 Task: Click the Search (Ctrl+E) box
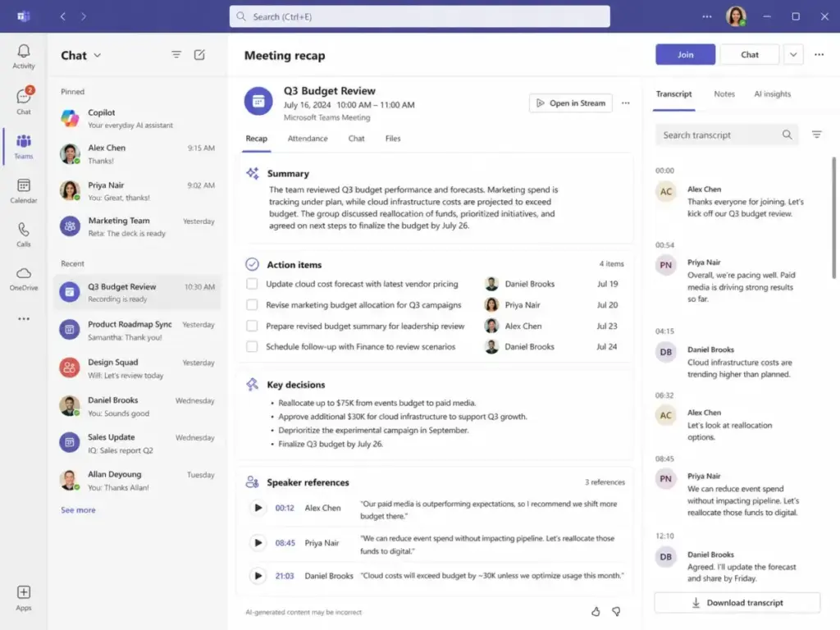[x=419, y=16]
